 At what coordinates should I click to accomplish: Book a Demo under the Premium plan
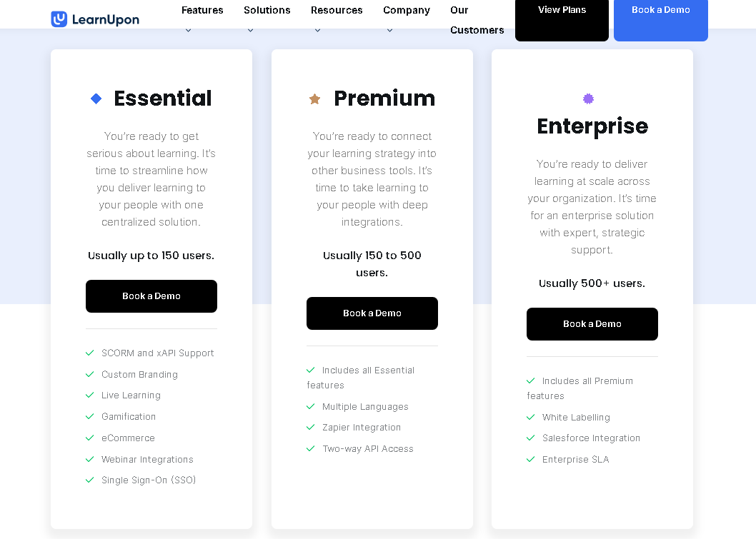(372, 313)
